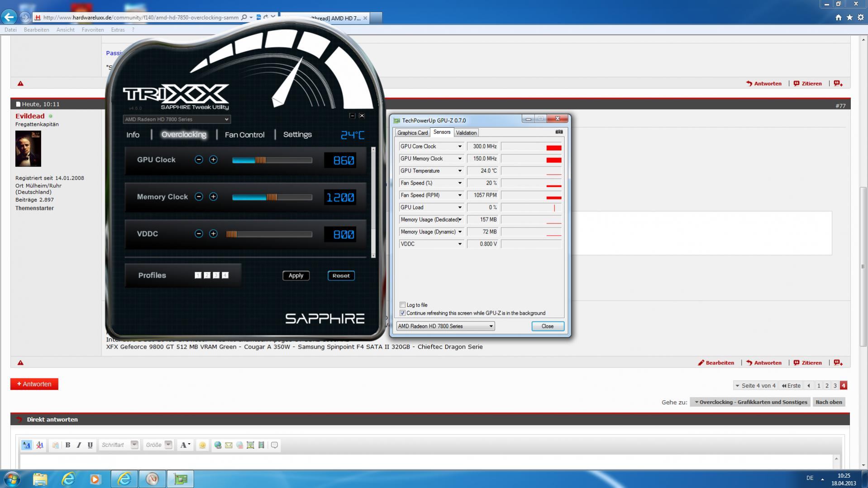The image size is (868, 488).
Task: Open GPU Temperature sensor dropdown
Action: click(460, 171)
